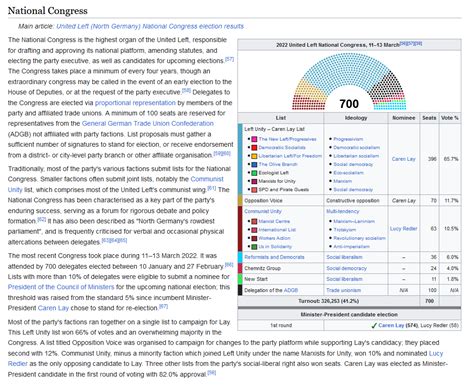The height and width of the screenshot is (386, 474).
Task: Open General German Trade Union Confederation link
Action: (148, 123)
